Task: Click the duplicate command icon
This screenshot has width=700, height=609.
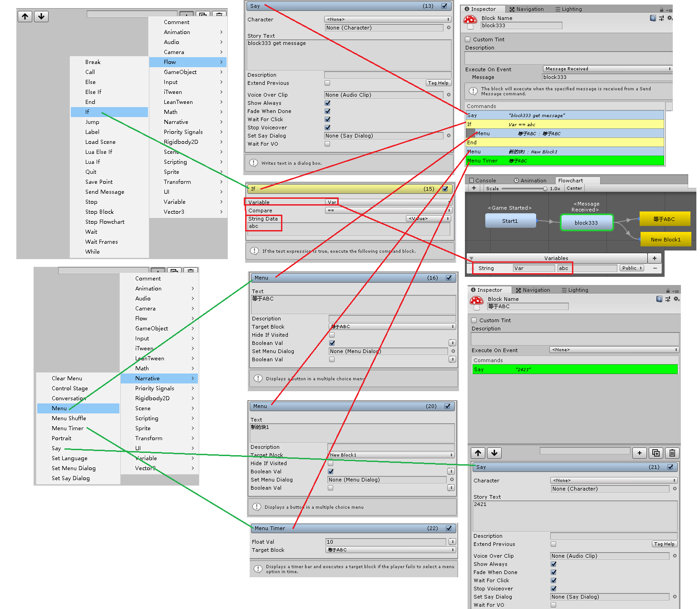Action: [x=656, y=453]
